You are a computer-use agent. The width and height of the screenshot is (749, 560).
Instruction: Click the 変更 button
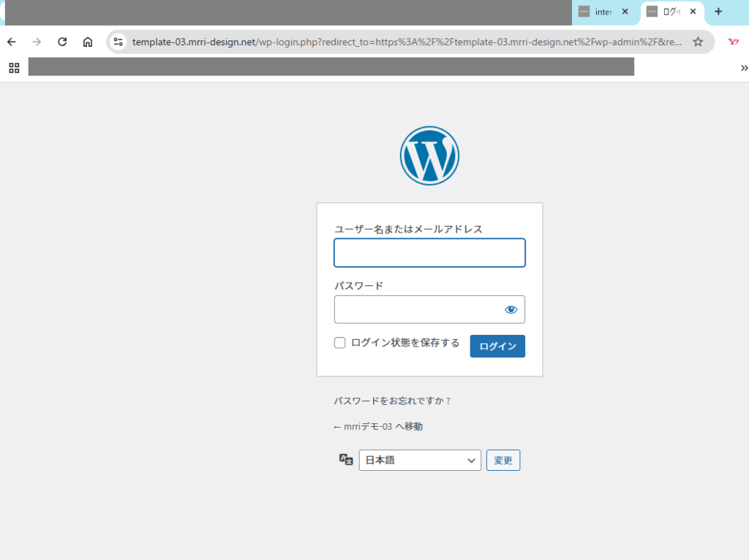pos(503,460)
